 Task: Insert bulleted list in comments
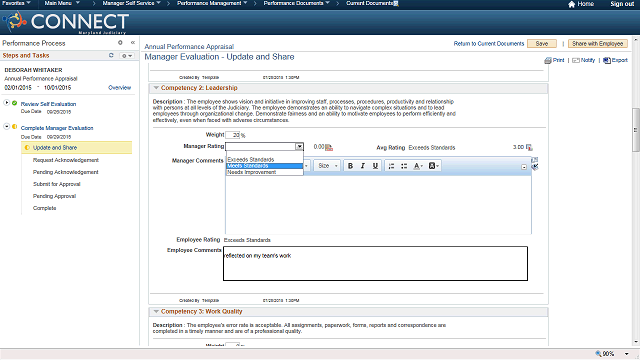coord(404,166)
